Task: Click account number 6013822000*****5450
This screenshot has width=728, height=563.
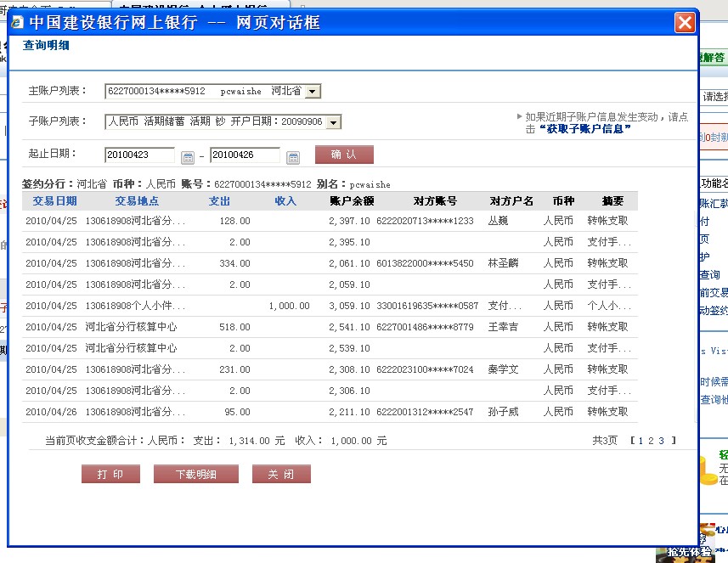Action: coord(425,263)
